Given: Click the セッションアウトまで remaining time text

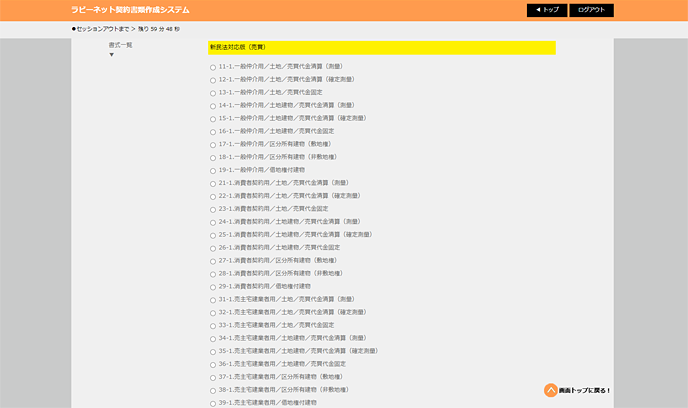Looking at the screenshot, I should pyautogui.click(x=125, y=29).
